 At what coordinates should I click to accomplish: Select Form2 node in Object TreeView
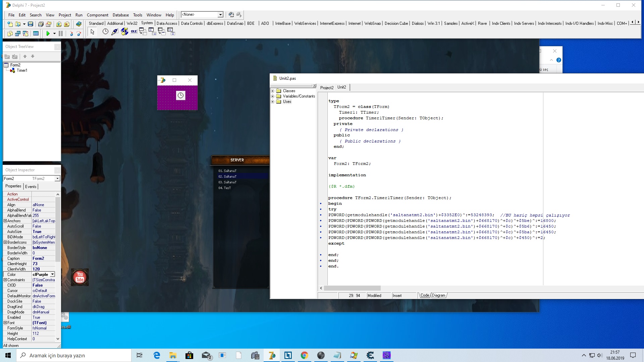tap(15, 65)
